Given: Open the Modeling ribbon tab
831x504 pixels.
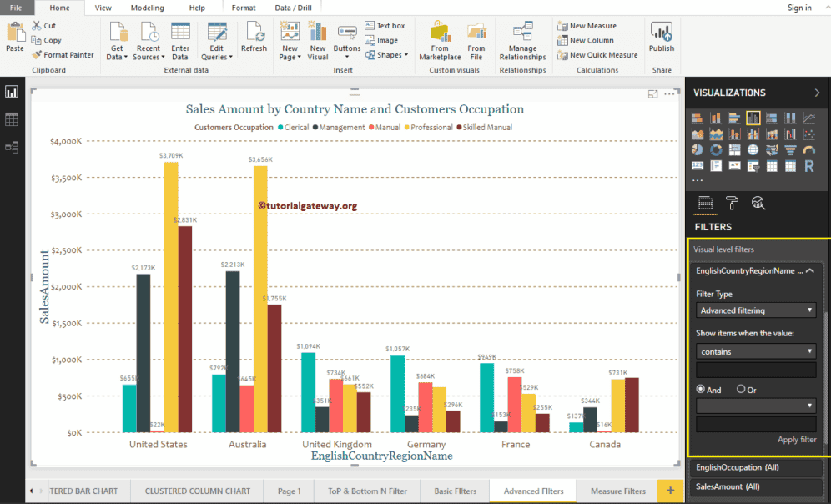Looking at the screenshot, I should coord(147,8).
